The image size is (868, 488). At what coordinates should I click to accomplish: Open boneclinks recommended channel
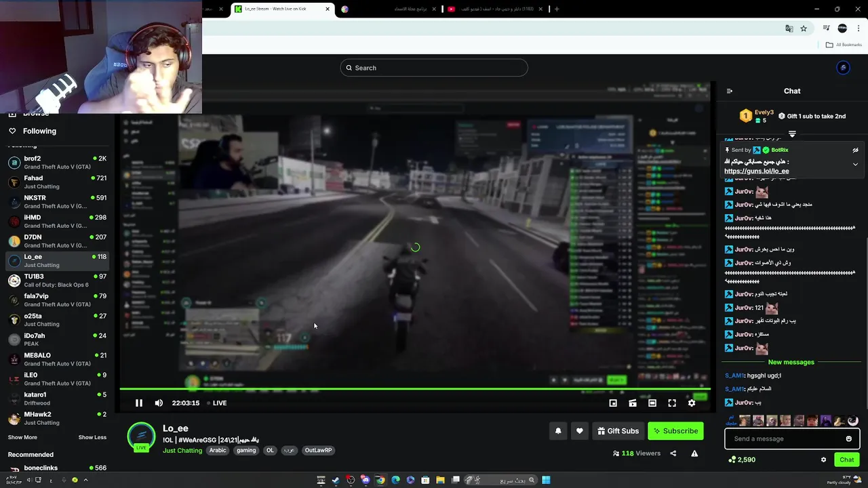(57, 468)
